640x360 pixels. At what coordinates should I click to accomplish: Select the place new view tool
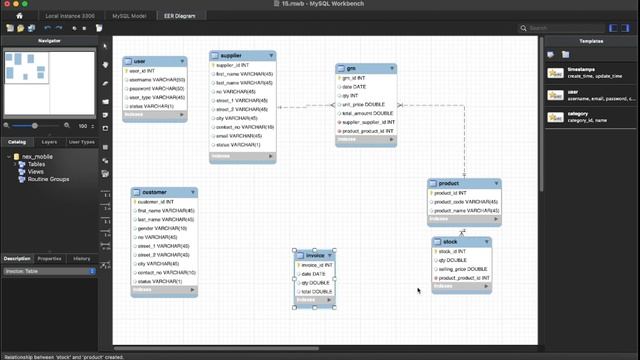105,160
